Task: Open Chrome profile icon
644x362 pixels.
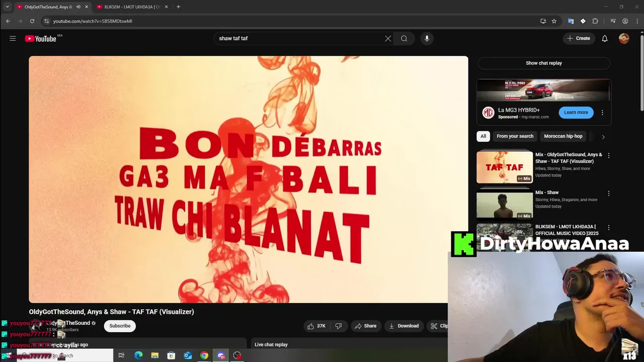Action: click(x=625, y=21)
